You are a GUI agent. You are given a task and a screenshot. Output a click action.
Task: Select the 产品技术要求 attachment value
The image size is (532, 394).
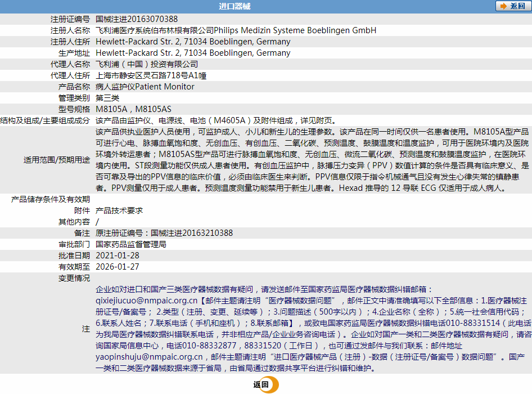(x=119, y=211)
